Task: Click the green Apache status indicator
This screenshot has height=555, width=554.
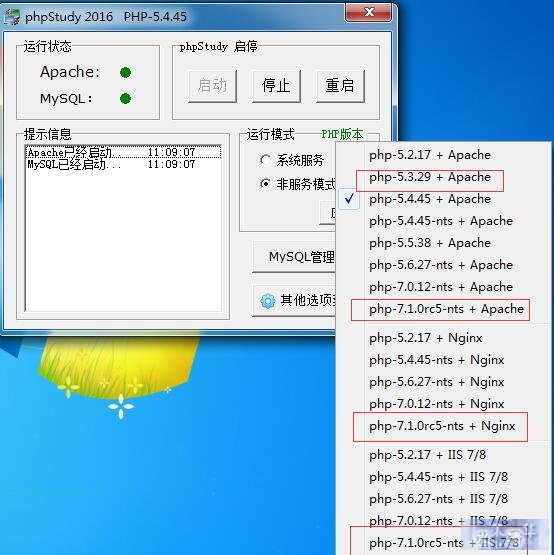Action: pyautogui.click(x=126, y=73)
